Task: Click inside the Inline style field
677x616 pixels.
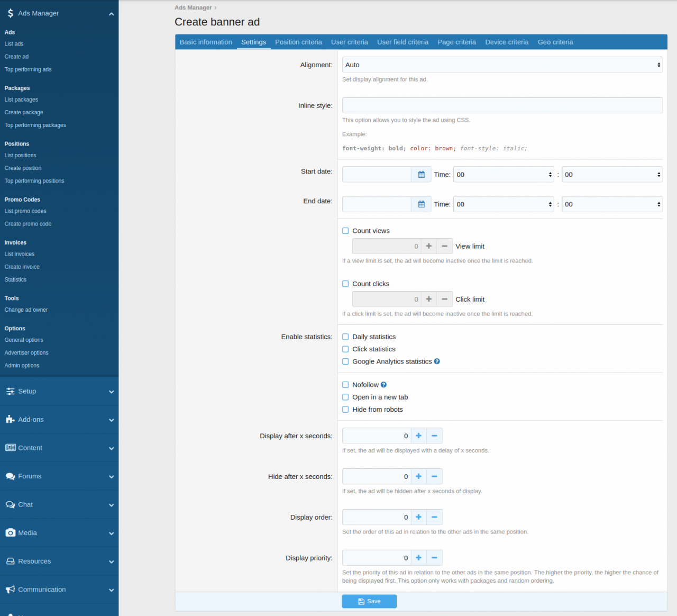Action: pos(502,105)
